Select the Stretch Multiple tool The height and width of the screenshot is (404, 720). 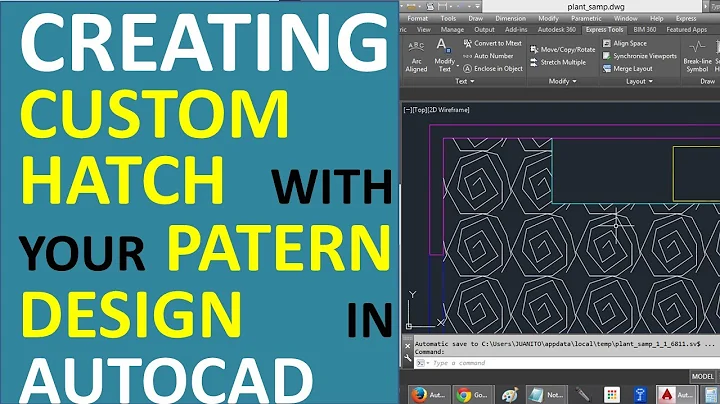tap(558, 62)
